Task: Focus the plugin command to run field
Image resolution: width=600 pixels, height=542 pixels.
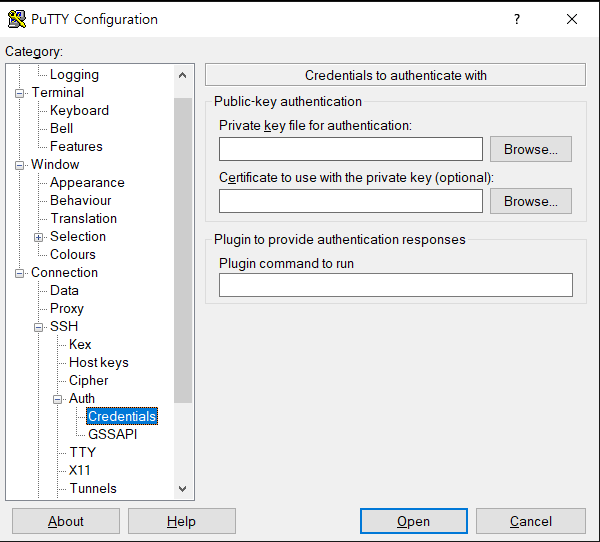Action: [x=396, y=285]
